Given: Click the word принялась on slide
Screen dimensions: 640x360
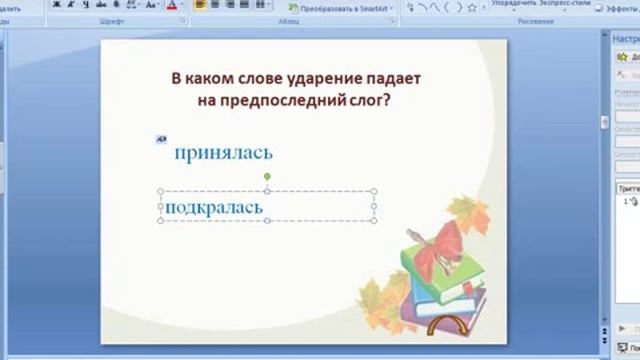Looking at the screenshot, I should point(224,153).
